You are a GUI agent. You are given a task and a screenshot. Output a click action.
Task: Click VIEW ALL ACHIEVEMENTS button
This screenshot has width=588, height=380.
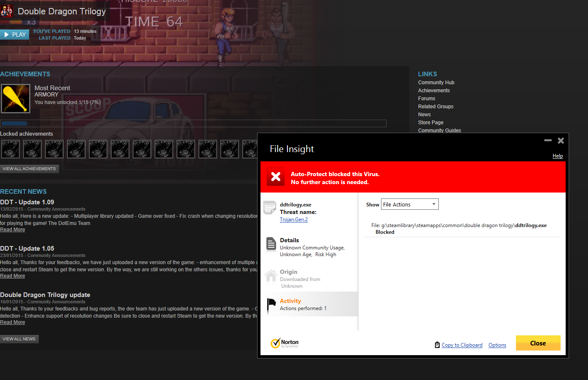pos(29,169)
